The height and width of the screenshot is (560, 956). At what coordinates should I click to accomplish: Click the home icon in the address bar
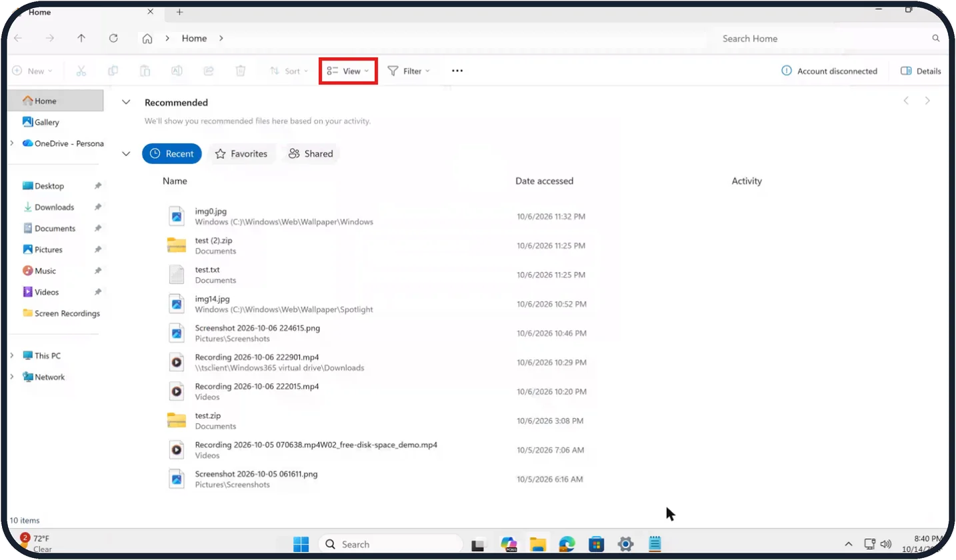[x=147, y=38]
